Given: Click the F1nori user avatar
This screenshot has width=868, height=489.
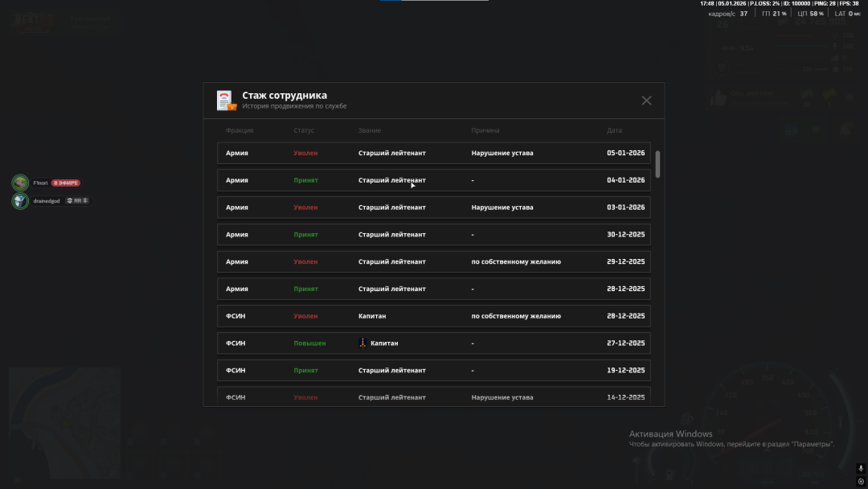Looking at the screenshot, I should tap(20, 183).
